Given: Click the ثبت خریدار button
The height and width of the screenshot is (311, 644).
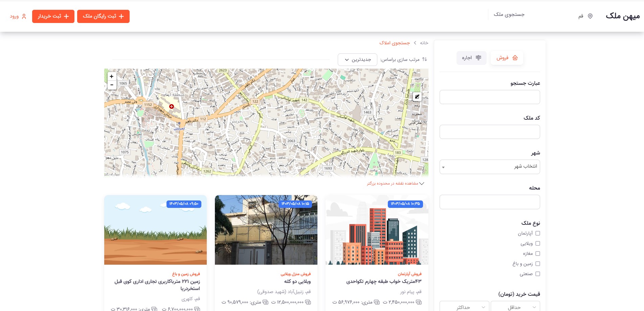Looking at the screenshot, I should [x=53, y=16].
